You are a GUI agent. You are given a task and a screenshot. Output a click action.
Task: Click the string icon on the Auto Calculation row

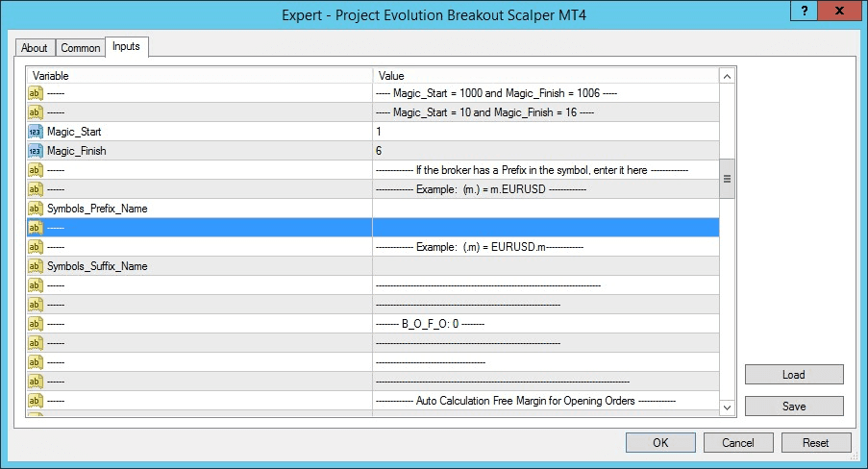coord(36,401)
